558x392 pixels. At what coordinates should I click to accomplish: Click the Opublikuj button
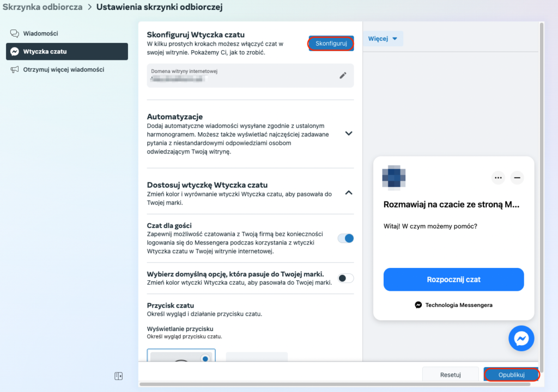tap(511, 375)
